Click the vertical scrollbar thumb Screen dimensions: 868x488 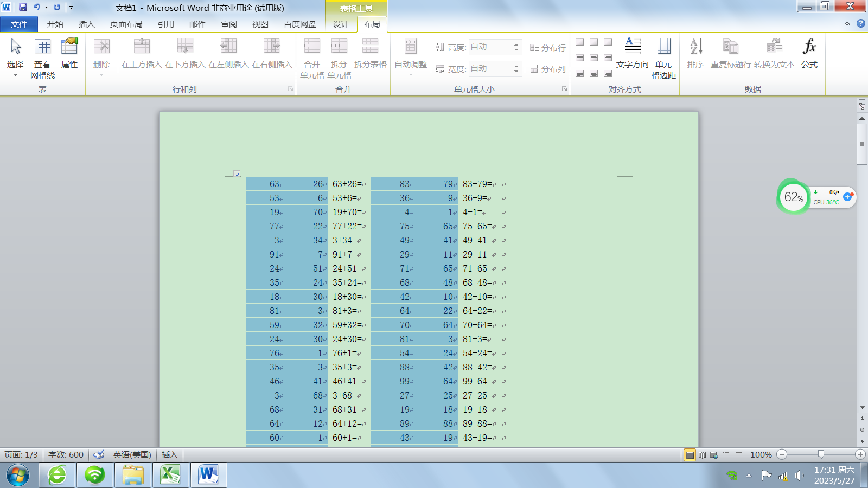tap(862, 144)
